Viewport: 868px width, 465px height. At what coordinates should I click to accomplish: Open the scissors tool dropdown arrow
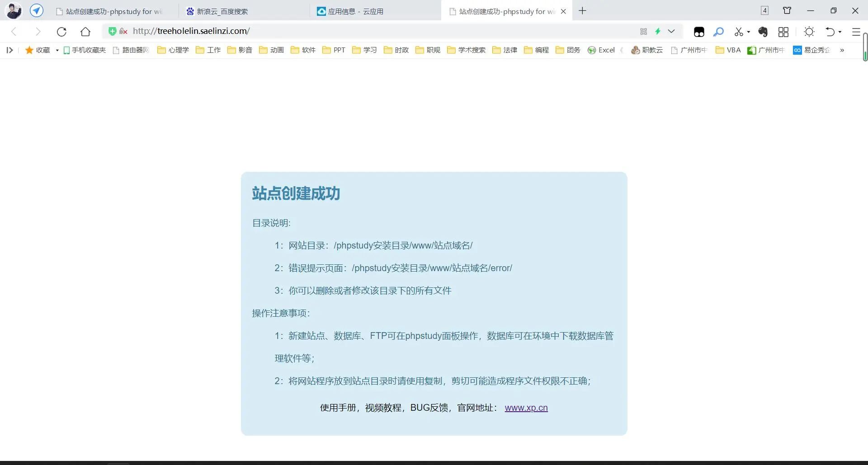749,32
